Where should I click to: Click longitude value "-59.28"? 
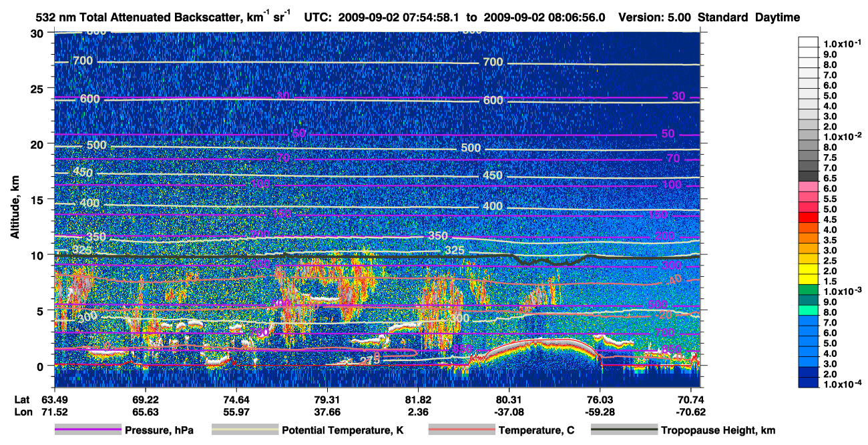click(600, 412)
